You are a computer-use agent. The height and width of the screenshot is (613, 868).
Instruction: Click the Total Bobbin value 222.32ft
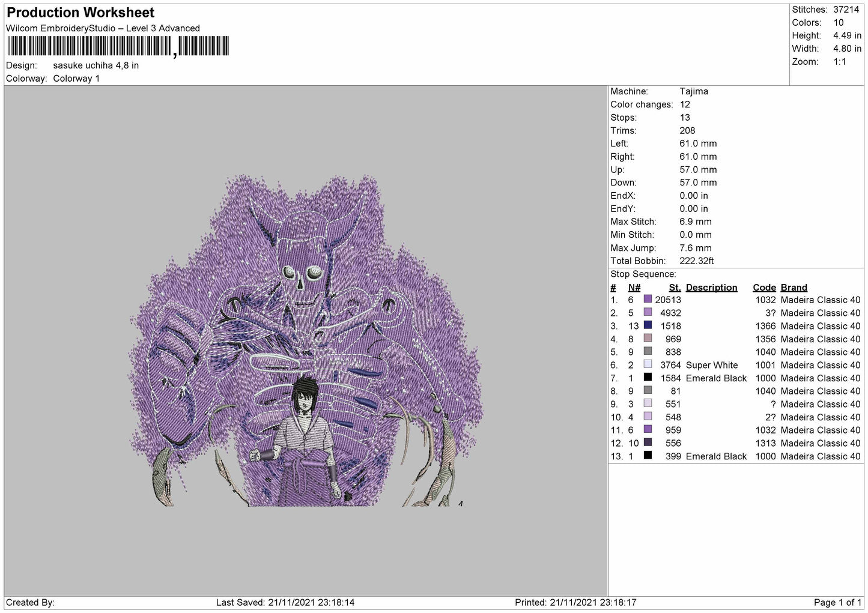click(x=697, y=261)
